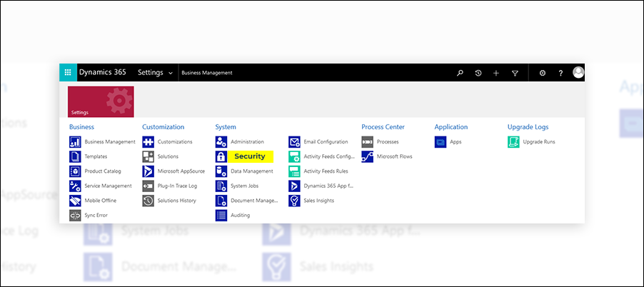Click the Solutions icon

(x=149, y=157)
